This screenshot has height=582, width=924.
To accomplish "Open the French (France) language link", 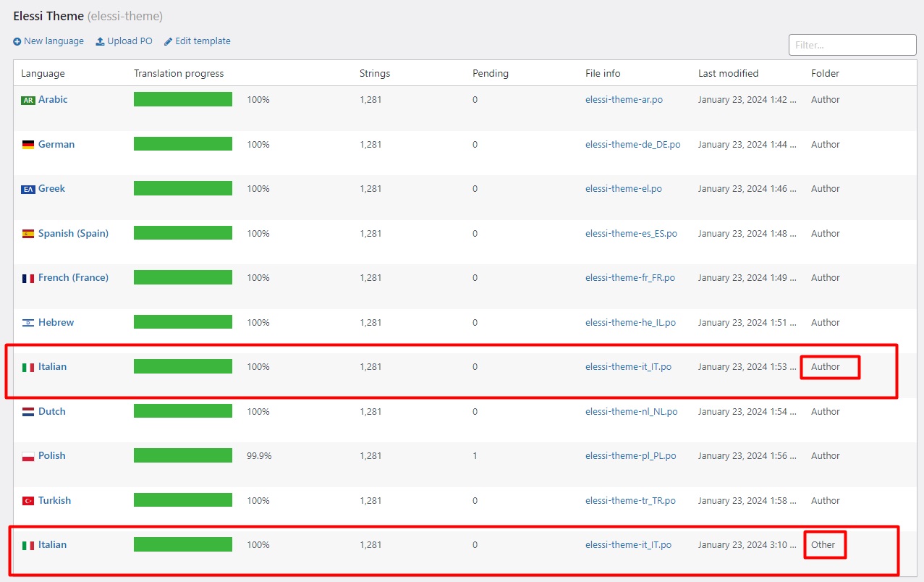I will [73, 278].
